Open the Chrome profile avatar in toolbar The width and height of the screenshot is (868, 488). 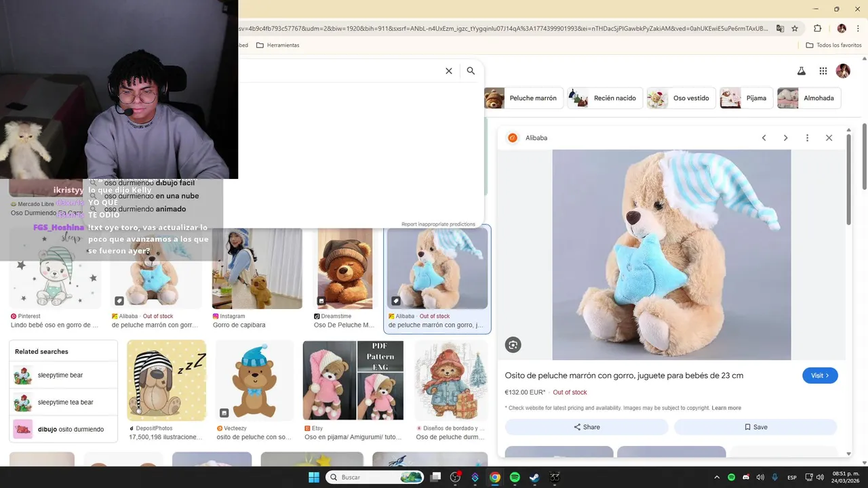click(842, 28)
